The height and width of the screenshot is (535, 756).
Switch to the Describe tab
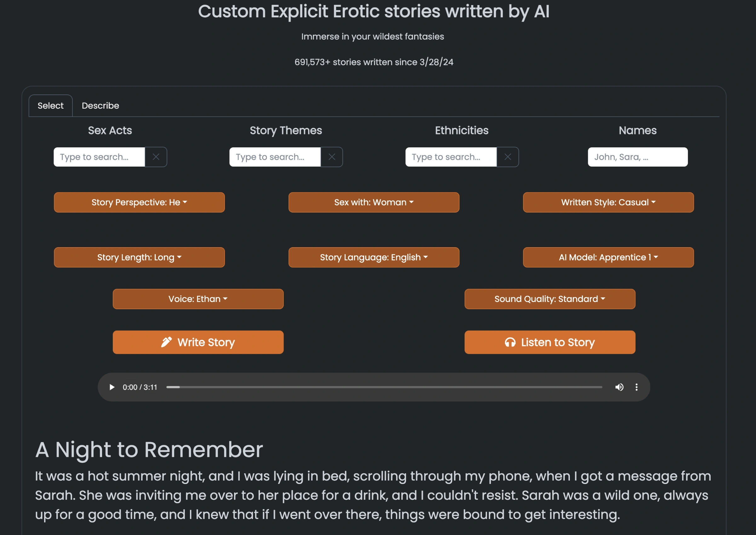pyautogui.click(x=100, y=106)
